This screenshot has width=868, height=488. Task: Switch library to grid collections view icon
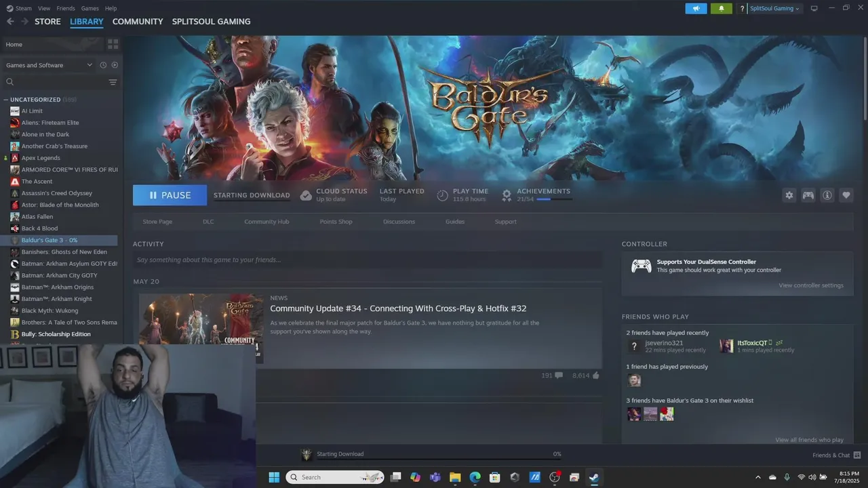[x=113, y=44]
